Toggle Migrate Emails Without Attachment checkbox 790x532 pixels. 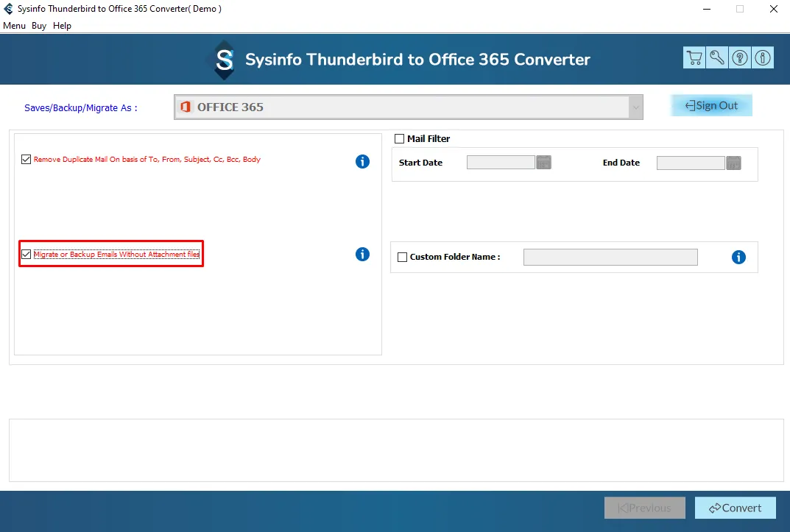pyautogui.click(x=27, y=255)
